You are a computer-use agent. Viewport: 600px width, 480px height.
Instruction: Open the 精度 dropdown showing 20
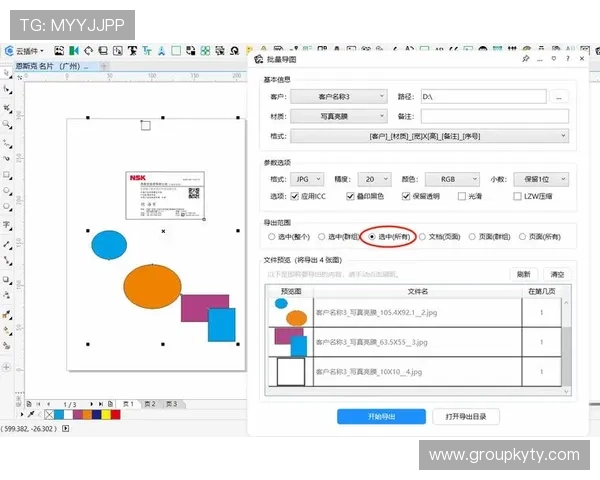point(375,179)
